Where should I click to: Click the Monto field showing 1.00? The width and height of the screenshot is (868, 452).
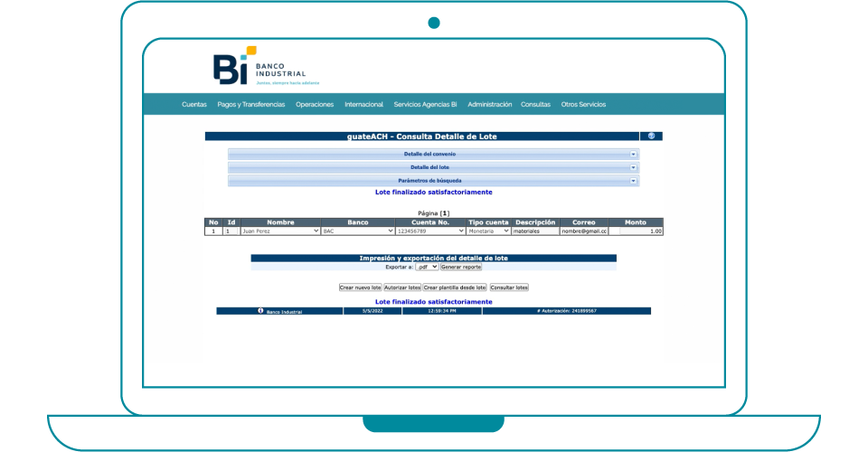tap(637, 231)
